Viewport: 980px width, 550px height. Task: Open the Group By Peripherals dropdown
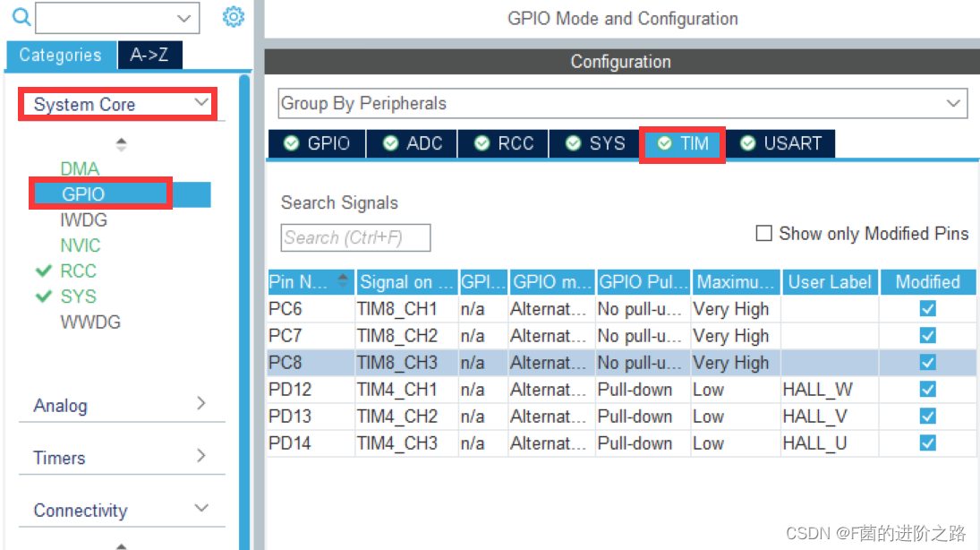point(953,103)
